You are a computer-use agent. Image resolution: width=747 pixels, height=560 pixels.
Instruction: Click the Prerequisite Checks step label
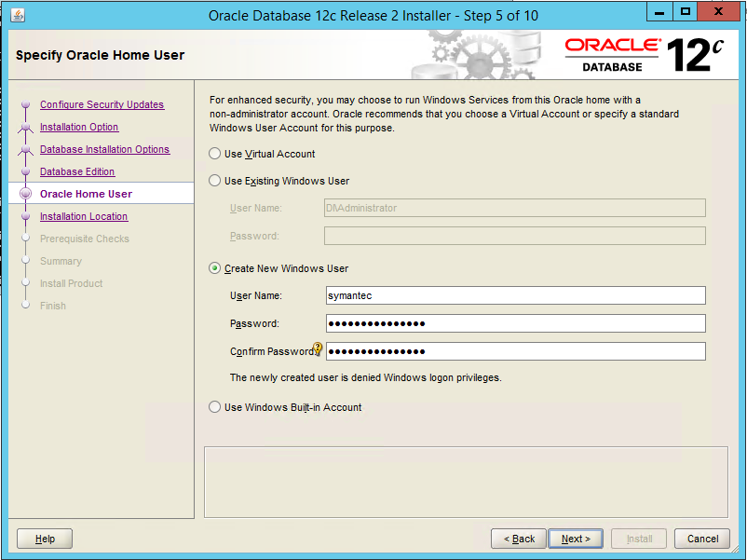(x=85, y=239)
